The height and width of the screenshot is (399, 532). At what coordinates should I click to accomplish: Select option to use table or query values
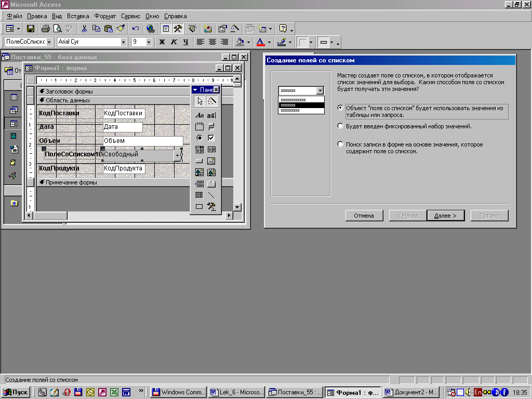coord(340,108)
